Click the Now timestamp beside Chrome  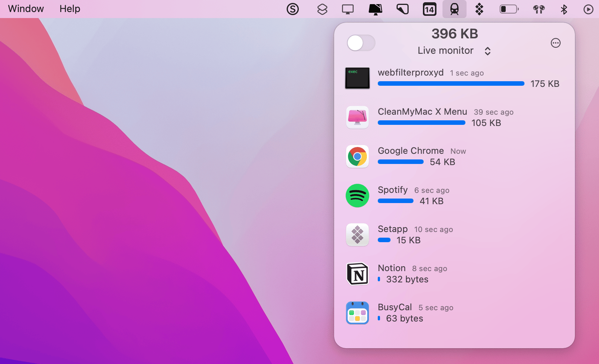458,151
